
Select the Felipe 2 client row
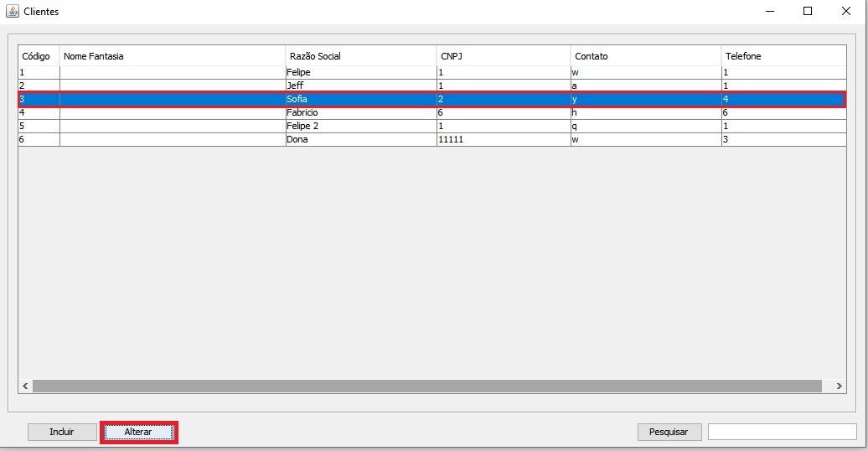[432, 126]
